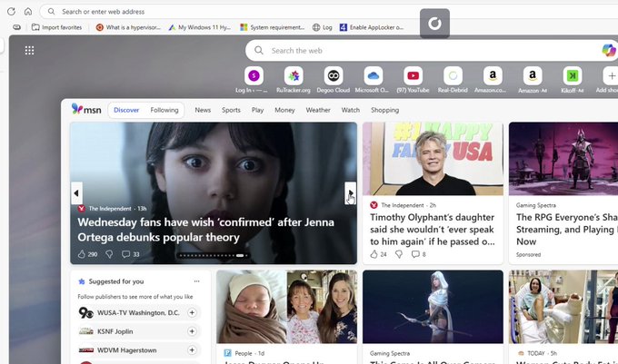Open the People baby photo article thumbnail
This screenshot has width=618, height=364.
pyautogui.click(x=286, y=307)
